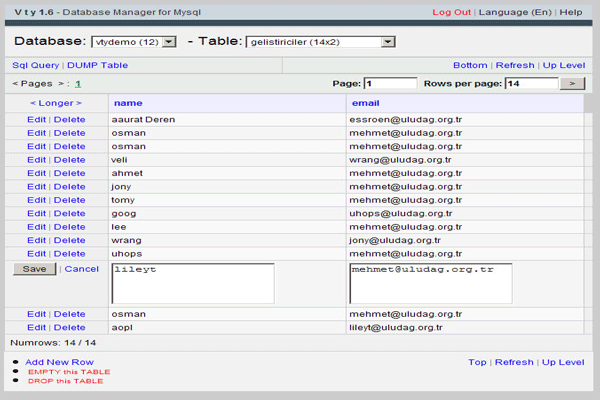Open the Database dropdown vtydemo

[133, 42]
